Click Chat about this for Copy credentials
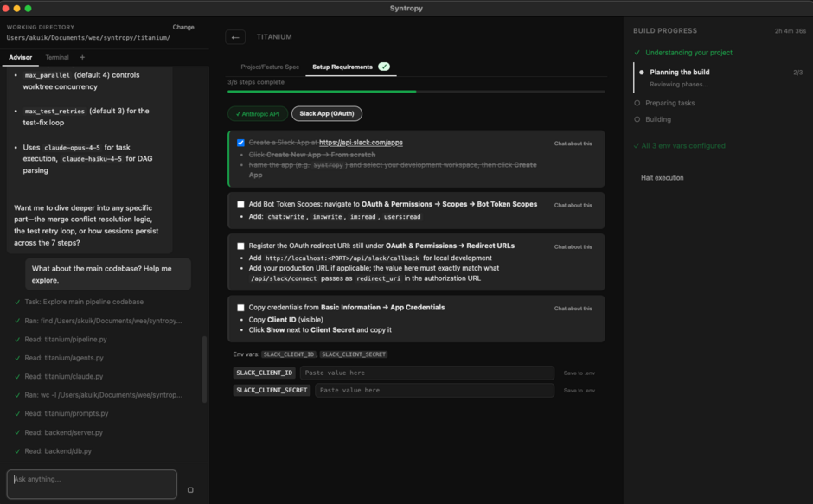Screen dimensions: 813x504 pos(573,309)
